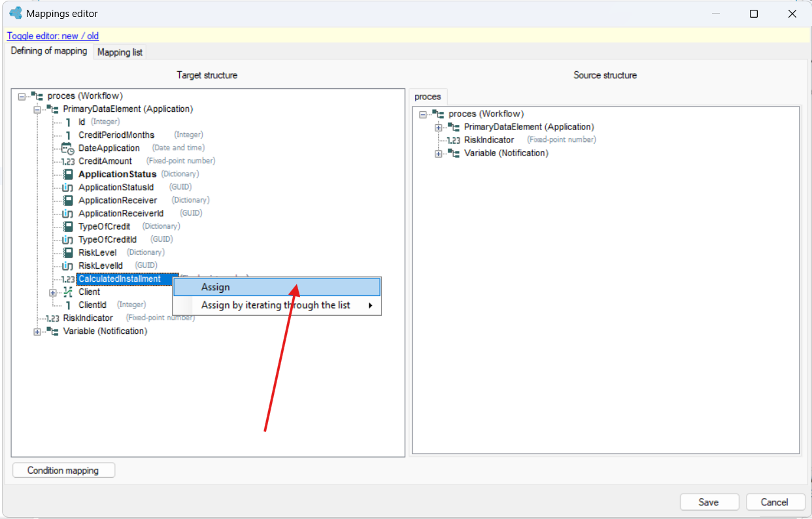Click the Client relation icon in Target structure
Viewport: 812px width, 519px height.
(x=67, y=292)
